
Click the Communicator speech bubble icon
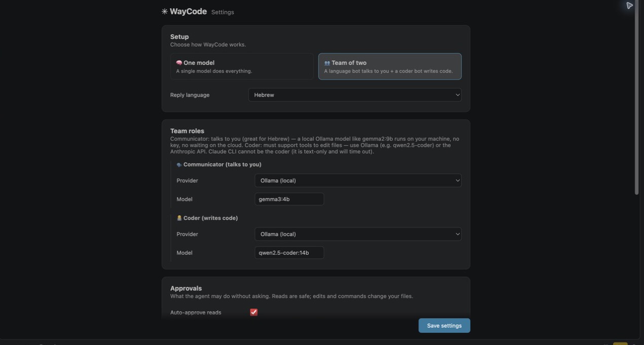(179, 165)
